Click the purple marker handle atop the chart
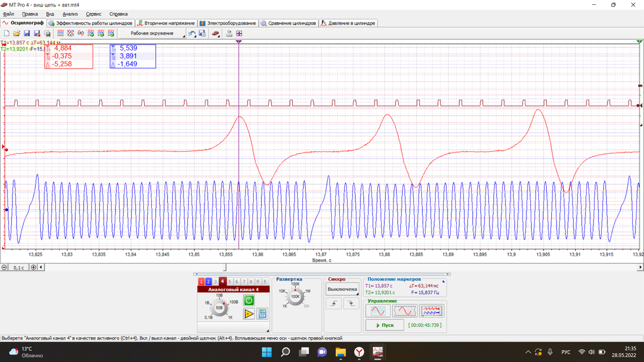Viewport: 644px width, 362px height. pyautogui.click(x=239, y=41)
